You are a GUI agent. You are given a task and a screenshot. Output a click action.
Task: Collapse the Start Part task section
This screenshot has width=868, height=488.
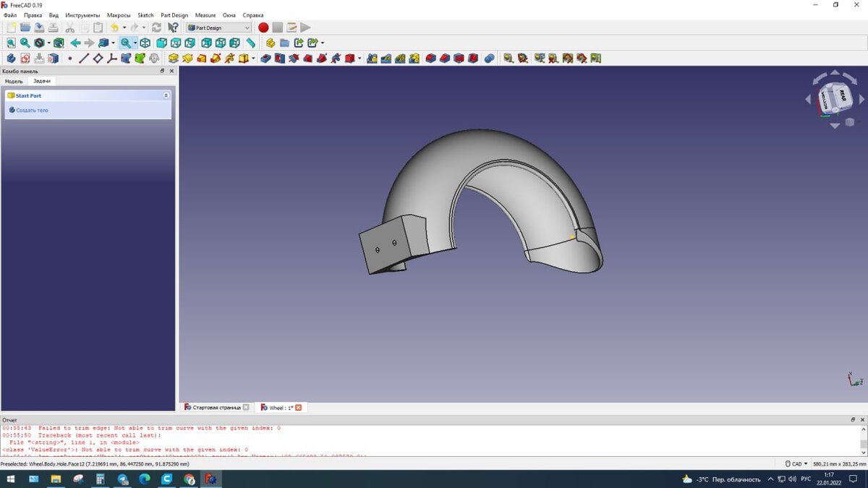click(x=166, y=95)
